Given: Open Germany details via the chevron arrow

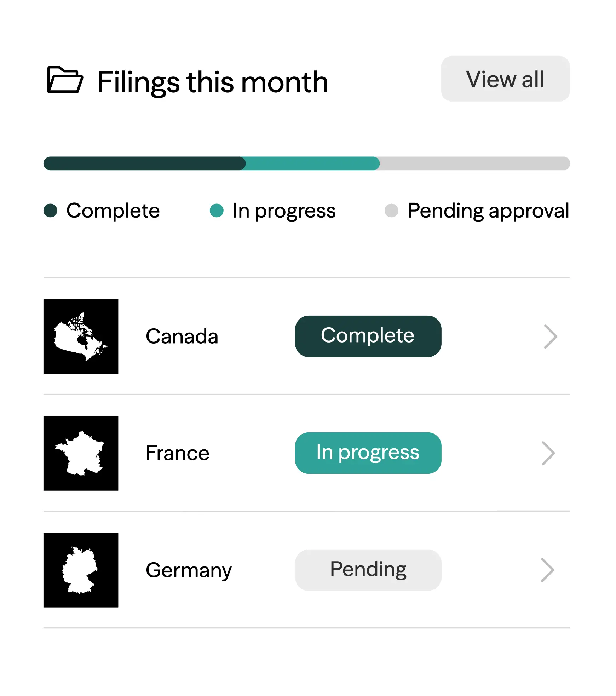Looking at the screenshot, I should pos(547,570).
